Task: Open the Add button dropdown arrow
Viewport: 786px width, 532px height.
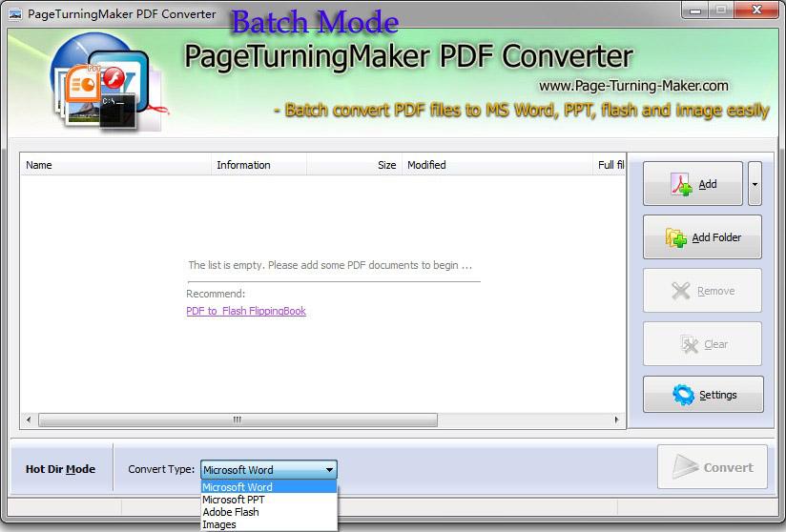Action: (755, 183)
